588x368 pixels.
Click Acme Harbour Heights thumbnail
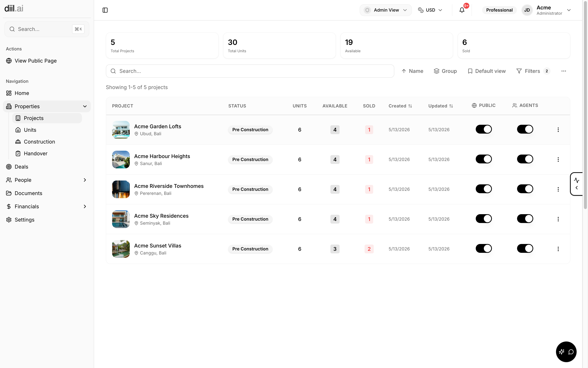121,159
